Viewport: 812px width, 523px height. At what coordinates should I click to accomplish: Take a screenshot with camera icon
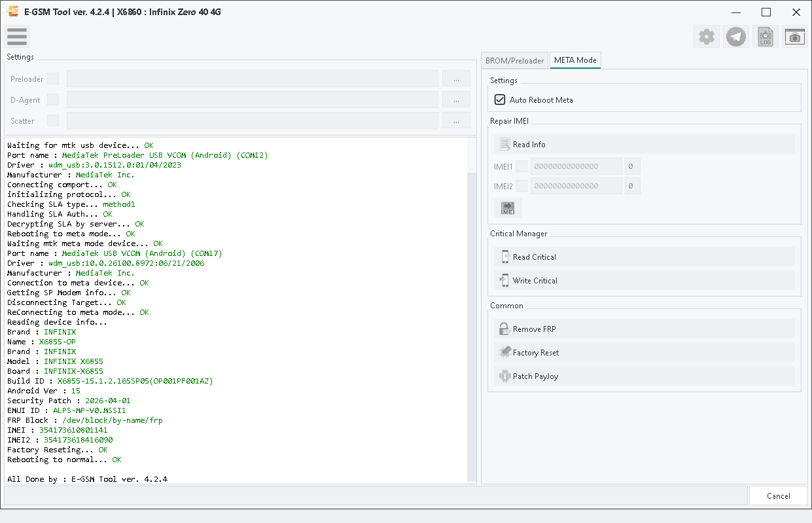pos(795,37)
